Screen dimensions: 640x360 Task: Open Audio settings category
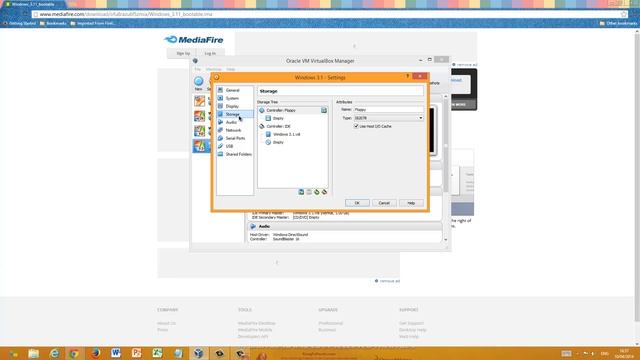(235, 122)
